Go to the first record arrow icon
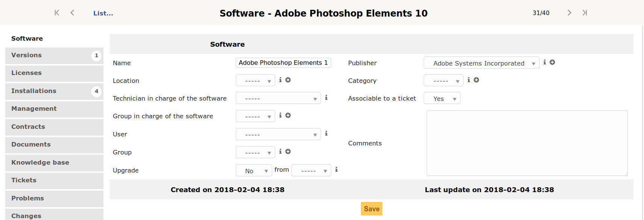The image size is (644, 220). (57, 13)
